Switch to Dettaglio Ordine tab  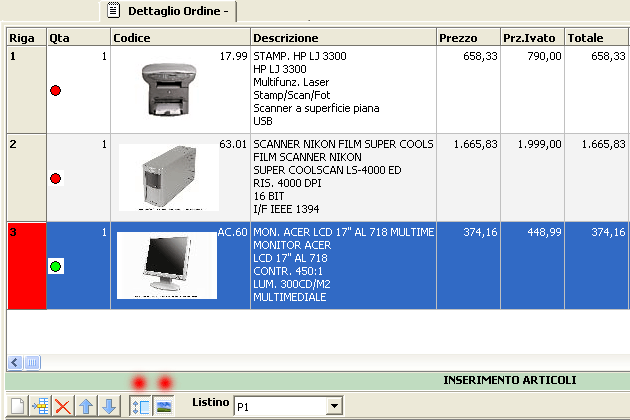168,11
